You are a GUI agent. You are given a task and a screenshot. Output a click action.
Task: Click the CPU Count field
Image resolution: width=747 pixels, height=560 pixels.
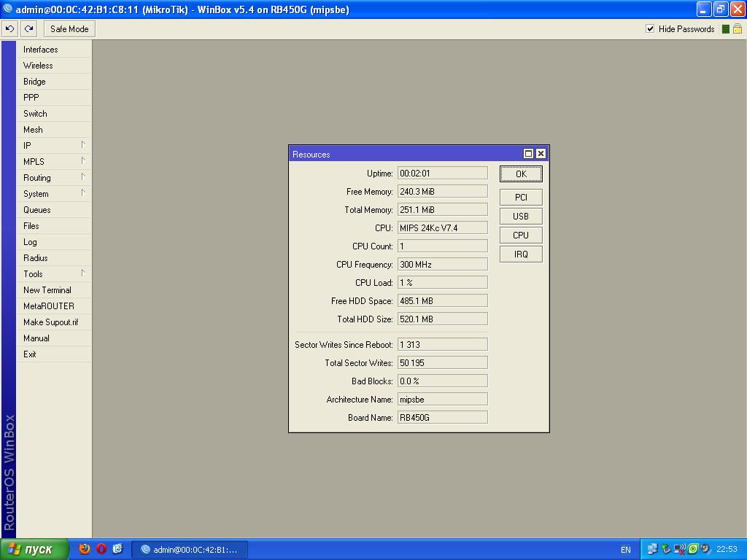443,246
